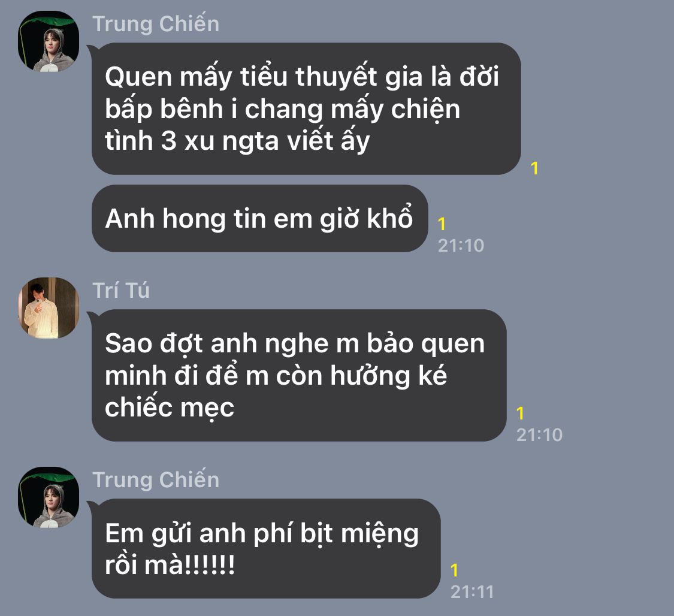Image resolution: width=674 pixels, height=616 pixels.
Task: Tap the top Trung Chiến sender name
Action: [x=156, y=23]
